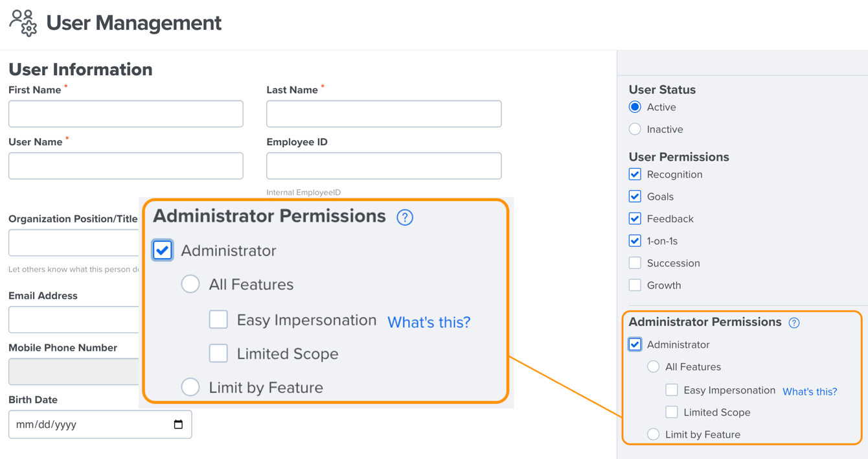
Task: Open the sidebar "What's this?" link
Action: (x=810, y=392)
